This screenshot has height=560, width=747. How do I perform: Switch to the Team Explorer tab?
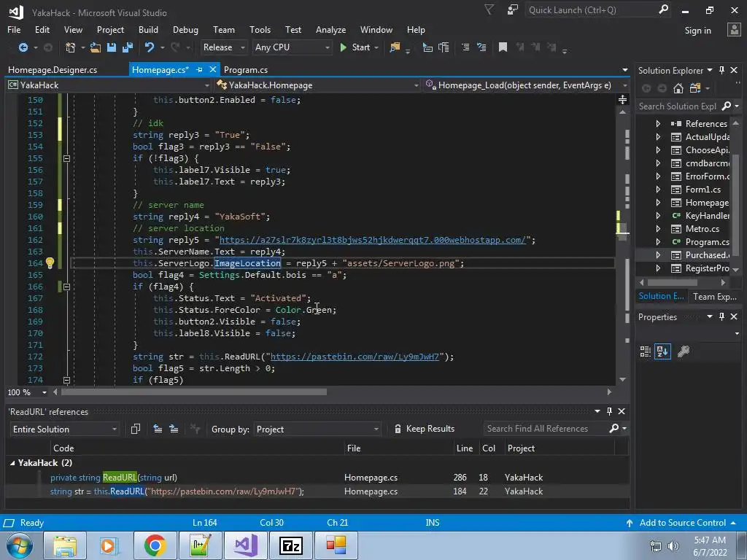click(x=715, y=296)
